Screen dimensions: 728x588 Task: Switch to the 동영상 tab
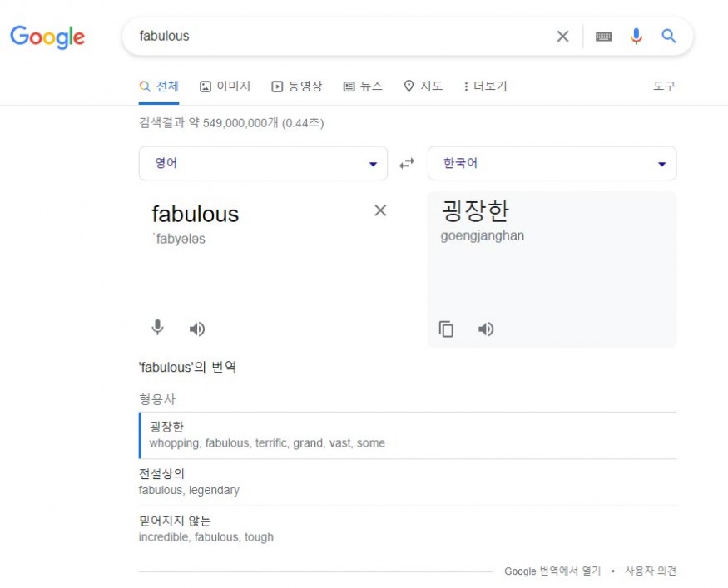click(297, 86)
